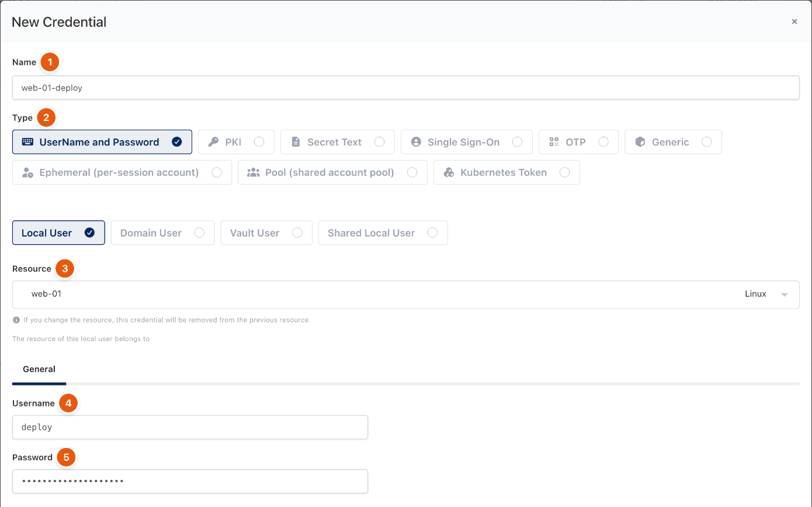Image resolution: width=812 pixels, height=507 pixels.
Task: Click the Username field containing deploy
Action: coord(190,427)
